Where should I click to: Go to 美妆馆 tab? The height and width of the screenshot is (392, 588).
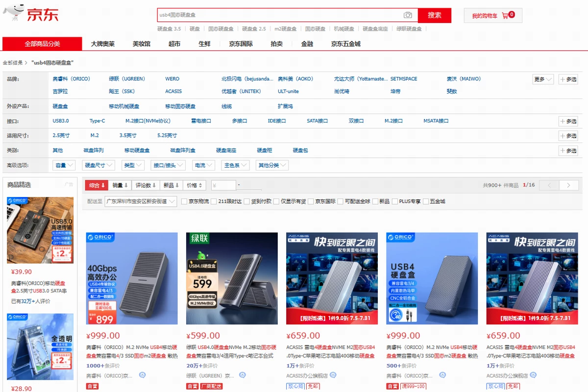tap(142, 44)
